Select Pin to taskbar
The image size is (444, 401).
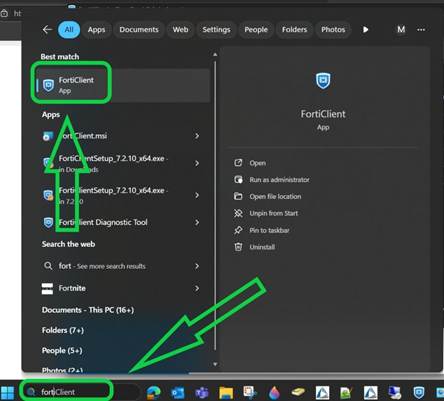[269, 230]
